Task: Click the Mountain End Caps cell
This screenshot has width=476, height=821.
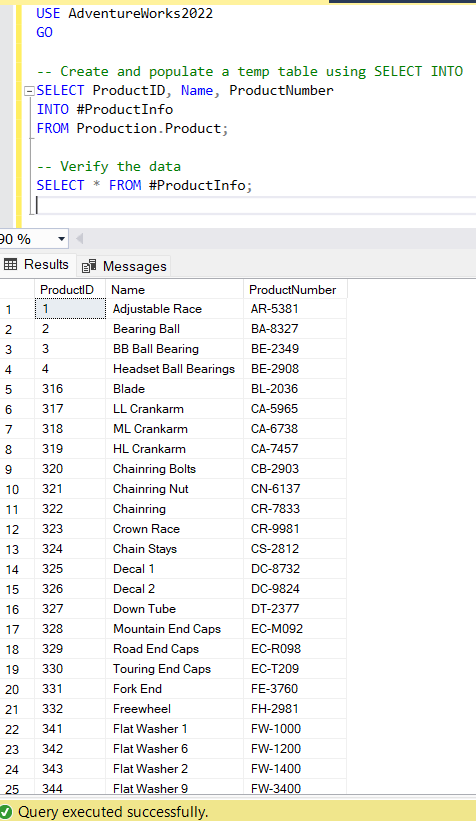Action: tap(174, 629)
